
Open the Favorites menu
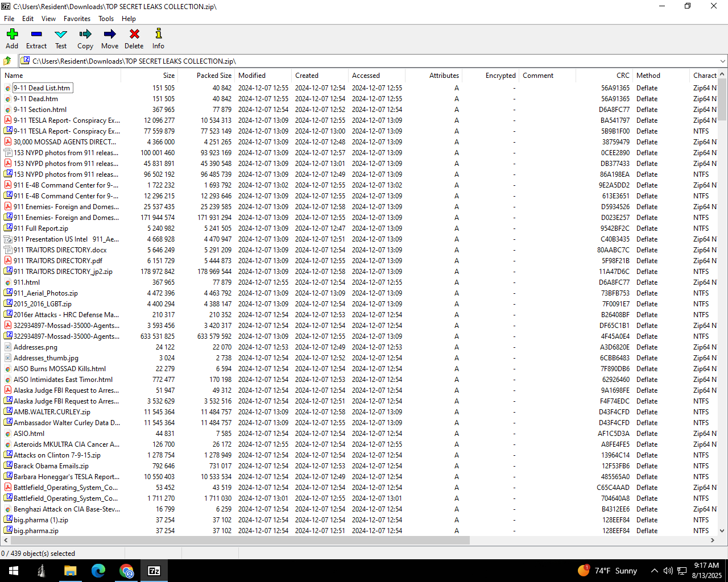77,19
